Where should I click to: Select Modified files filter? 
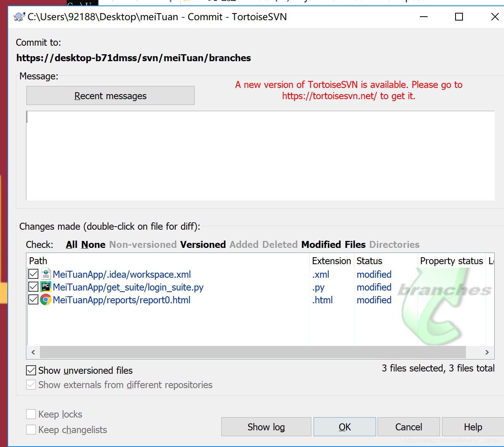(x=321, y=245)
